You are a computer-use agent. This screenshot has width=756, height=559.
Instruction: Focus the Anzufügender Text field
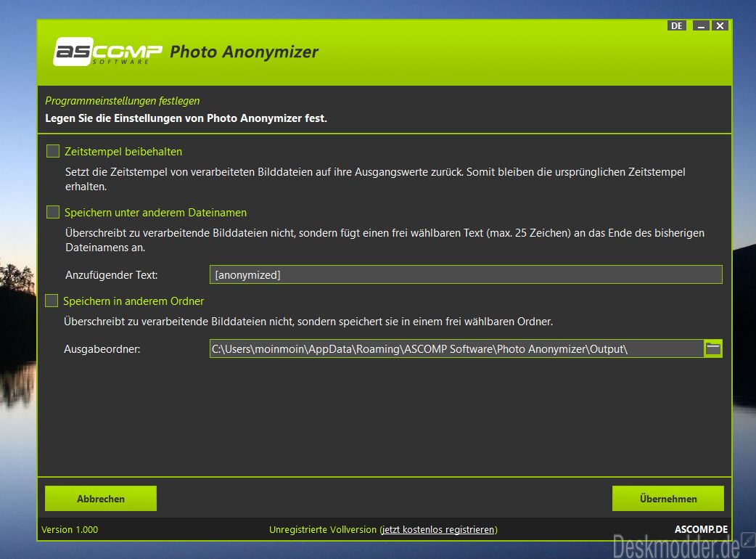pos(466,274)
